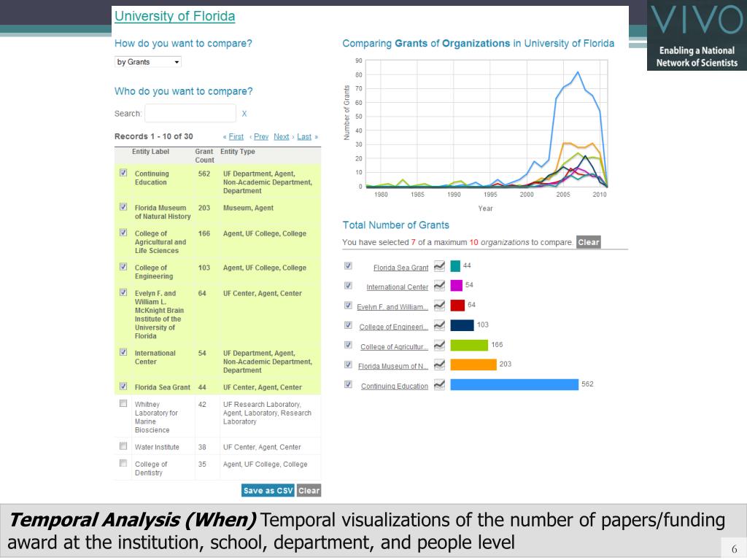Click the Entity Label column header
This screenshot has height=560, width=747.
pos(150,152)
